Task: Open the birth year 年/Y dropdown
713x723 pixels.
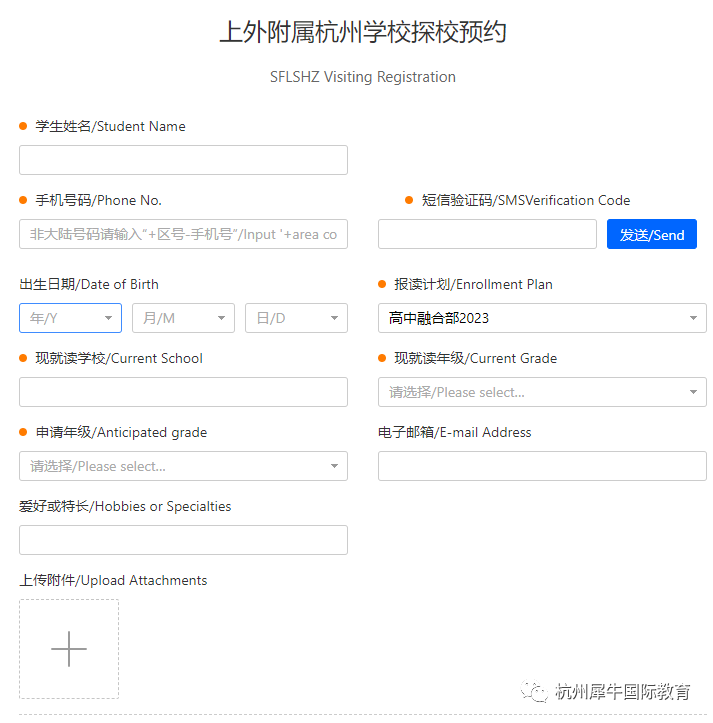Action: point(70,318)
